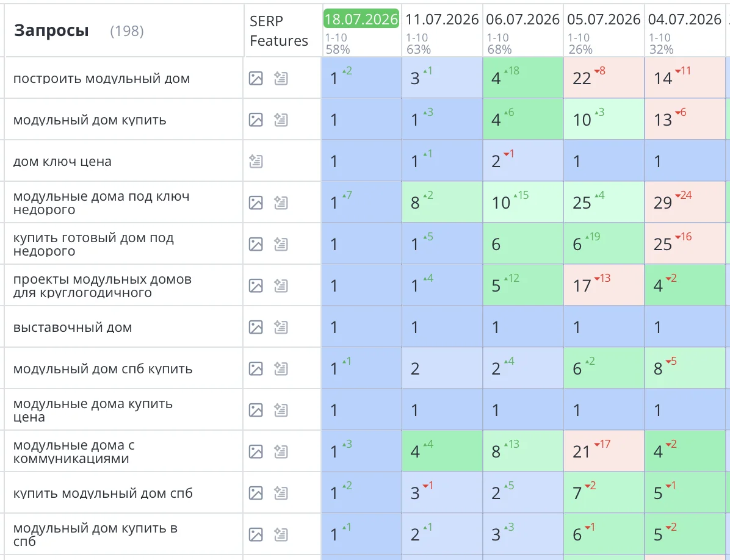
Task: Click position 29 cell under 04.07.2026
Action: [685, 203]
